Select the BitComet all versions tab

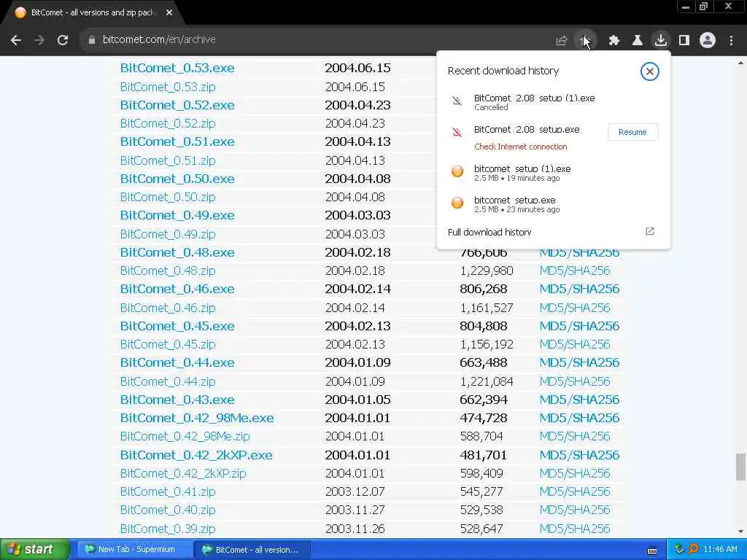coord(93,13)
